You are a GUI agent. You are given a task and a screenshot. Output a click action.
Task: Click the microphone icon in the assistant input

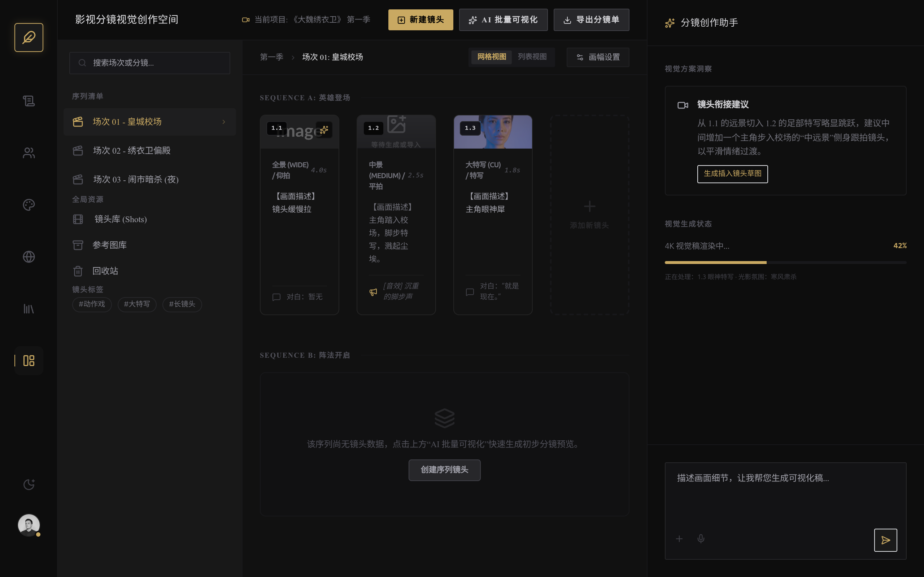click(701, 538)
